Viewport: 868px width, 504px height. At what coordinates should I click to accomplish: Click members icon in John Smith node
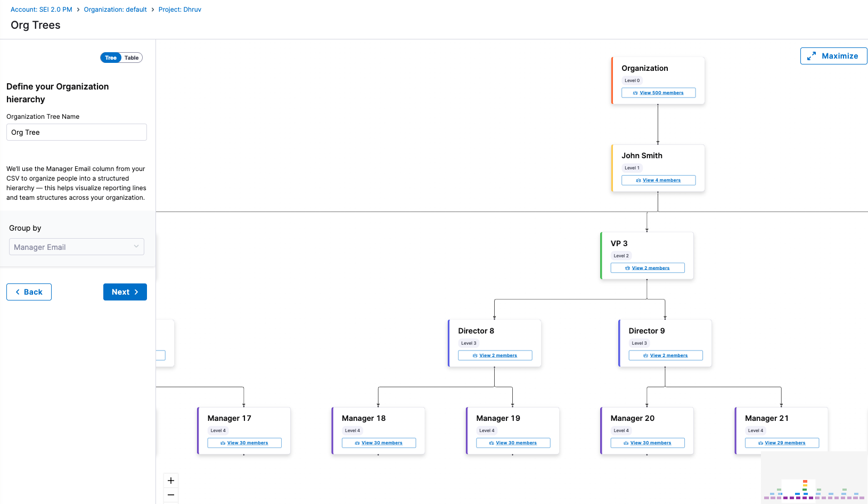point(638,181)
